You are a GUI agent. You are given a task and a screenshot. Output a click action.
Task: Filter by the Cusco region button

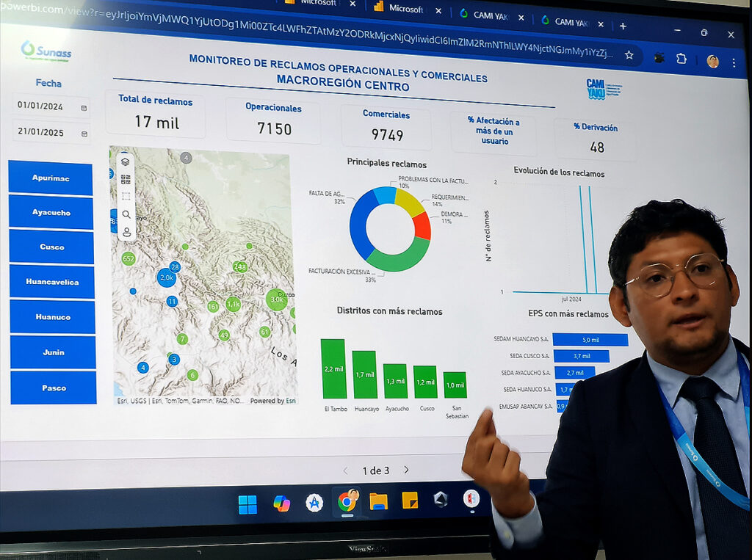[51, 247]
